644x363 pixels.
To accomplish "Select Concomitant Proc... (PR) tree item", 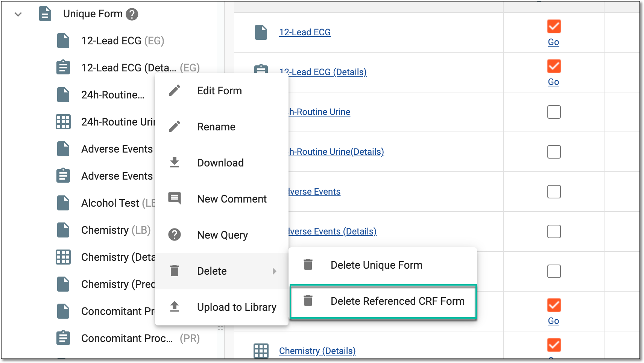I will (140, 338).
